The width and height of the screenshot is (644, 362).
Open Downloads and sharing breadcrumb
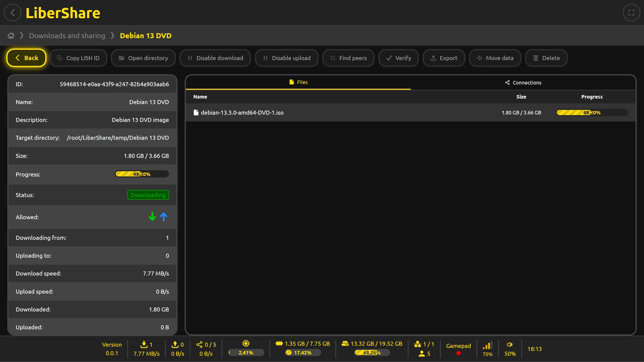tap(67, 35)
